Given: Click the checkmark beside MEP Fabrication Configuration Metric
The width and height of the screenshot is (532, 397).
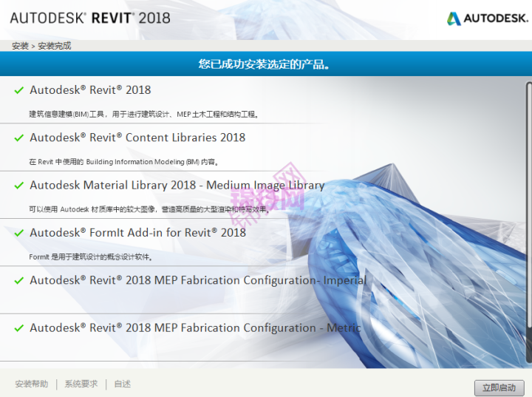Looking at the screenshot, I should pyautogui.click(x=19, y=328).
